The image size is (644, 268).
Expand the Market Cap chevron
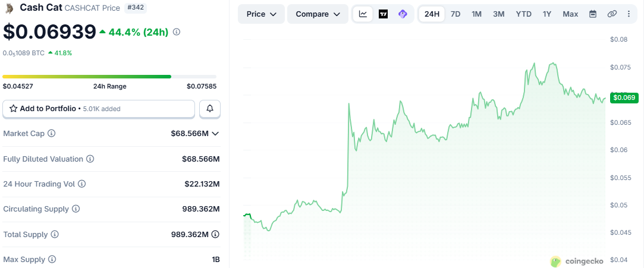(215, 133)
